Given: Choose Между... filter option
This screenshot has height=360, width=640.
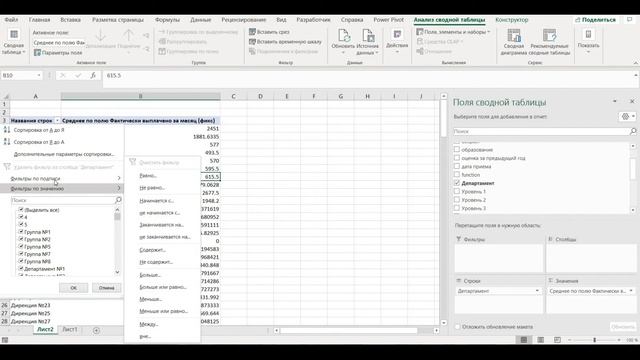Looking at the screenshot, I should coord(149,324).
